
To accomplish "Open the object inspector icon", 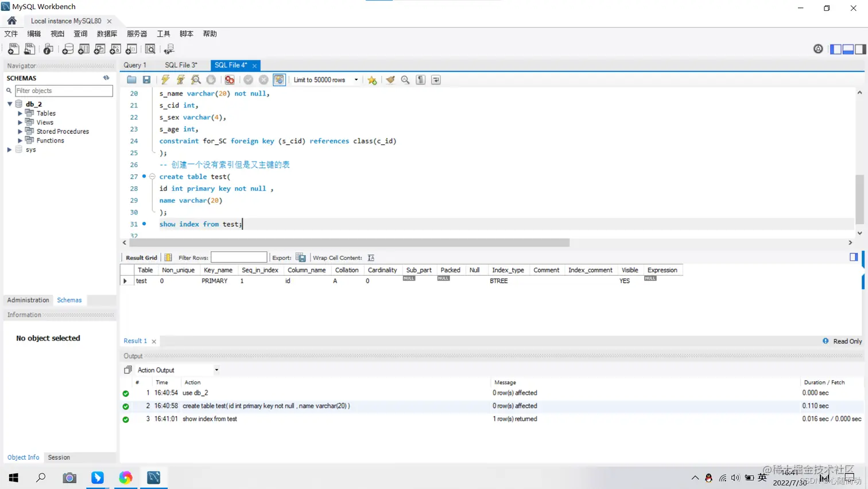I will (48, 49).
